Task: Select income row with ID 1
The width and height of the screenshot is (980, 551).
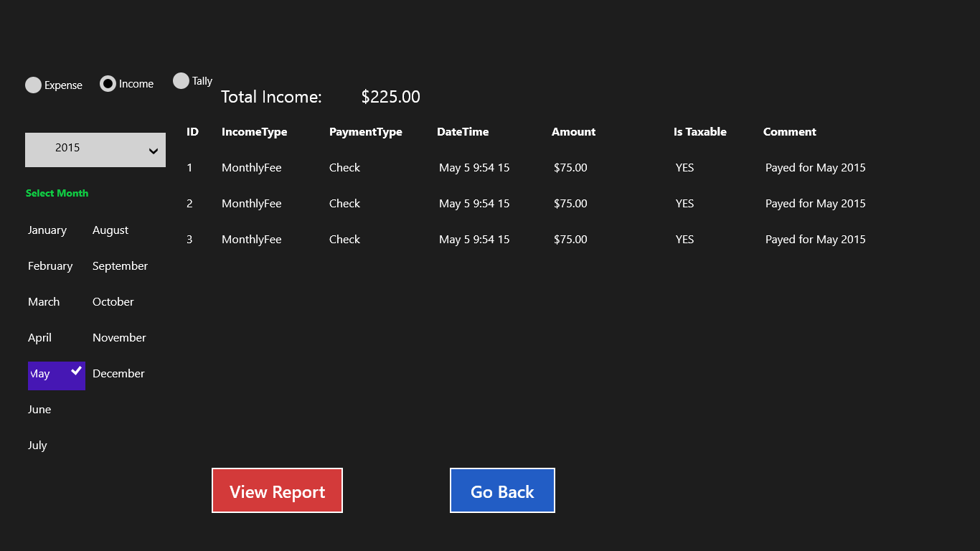Action: pos(189,168)
